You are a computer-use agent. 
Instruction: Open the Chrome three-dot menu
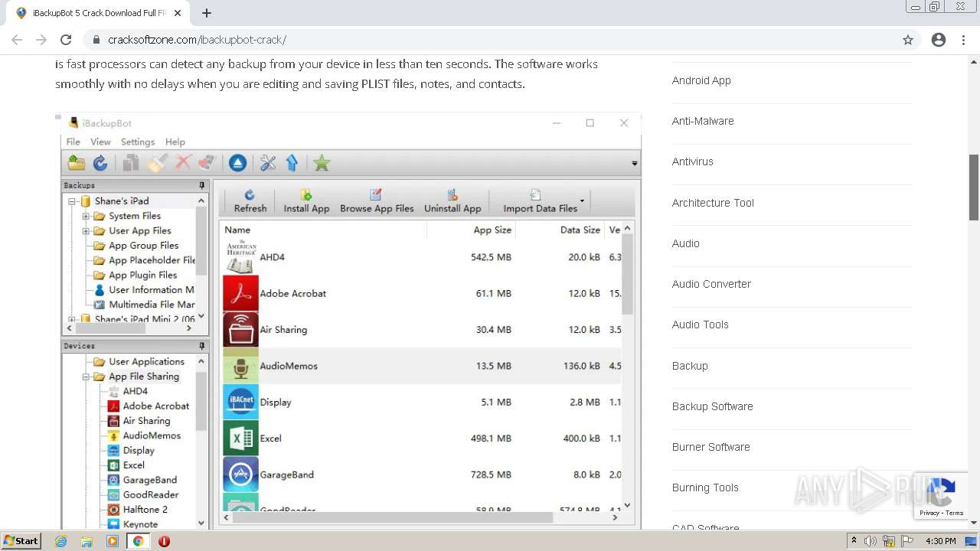[963, 40]
